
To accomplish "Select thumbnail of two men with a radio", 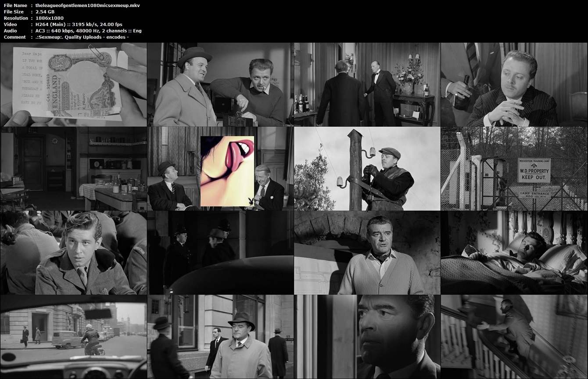I will (x=220, y=84).
